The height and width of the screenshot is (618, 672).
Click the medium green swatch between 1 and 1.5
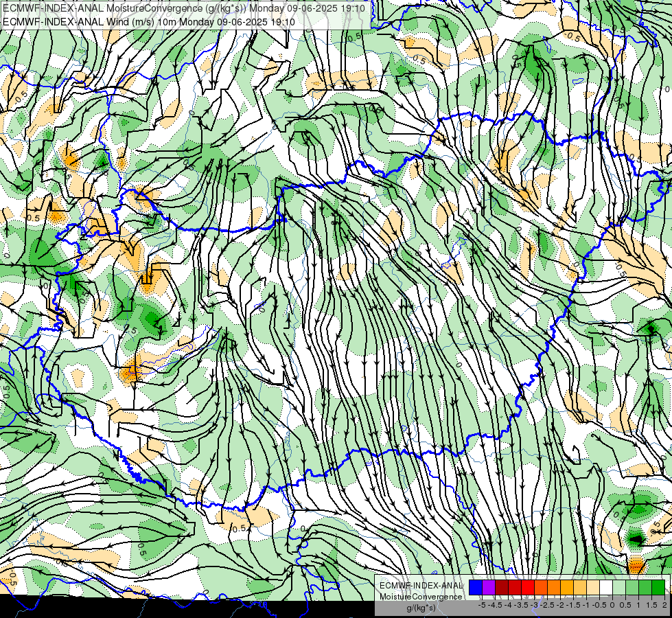click(x=645, y=587)
